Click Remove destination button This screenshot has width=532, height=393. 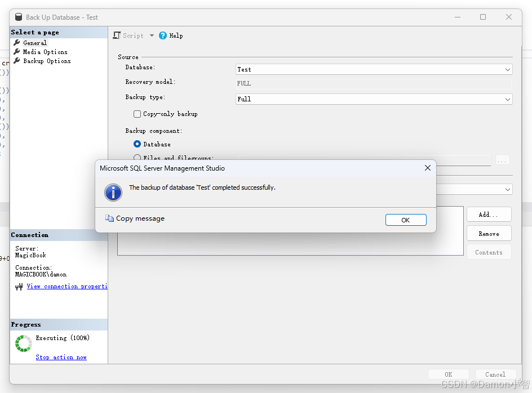489,233
